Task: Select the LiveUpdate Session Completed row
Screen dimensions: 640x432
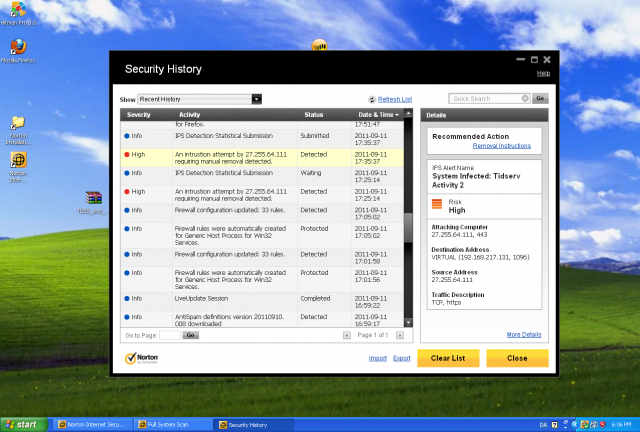Action: pos(262,301)
